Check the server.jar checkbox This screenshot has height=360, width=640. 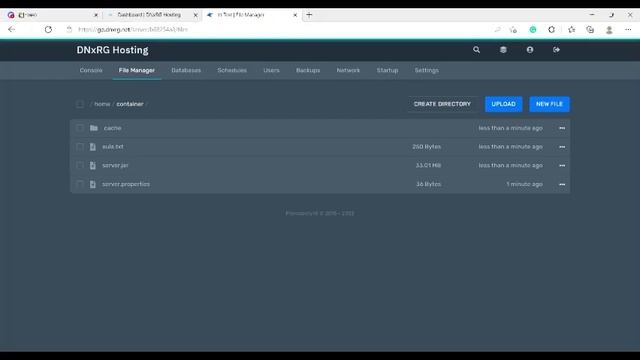(x=80, y=165)
